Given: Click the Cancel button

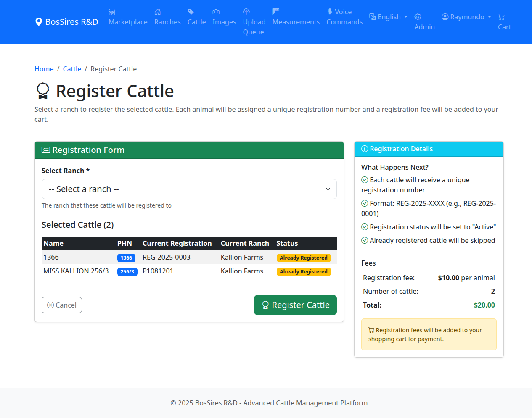Looking at the screenshot, I should point(61,305).
